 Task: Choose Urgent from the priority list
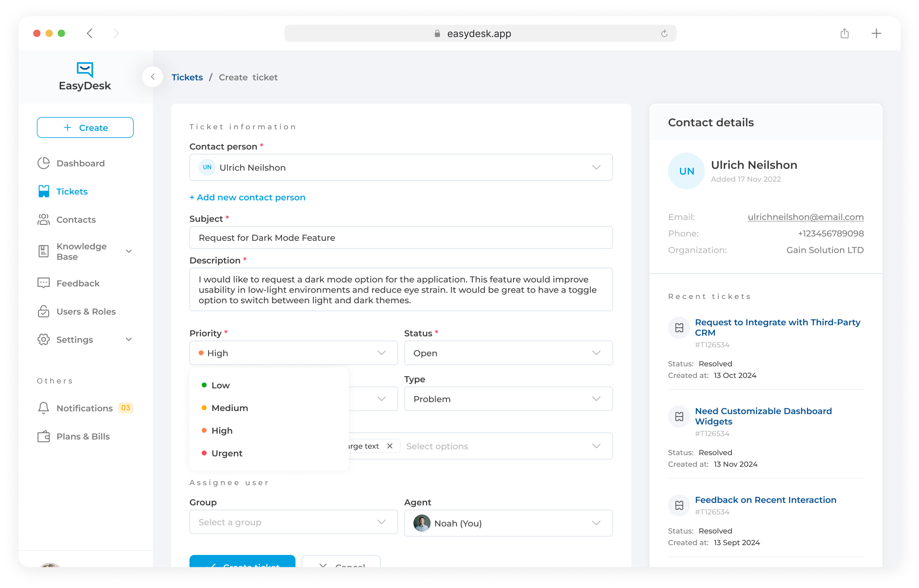point(226,453)
